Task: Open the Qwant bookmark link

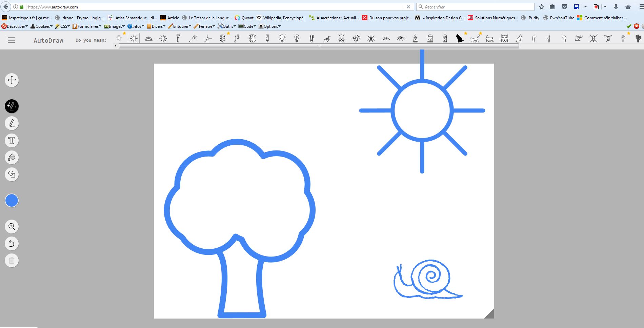Action: pyautogui.click(x=244, y=18)
